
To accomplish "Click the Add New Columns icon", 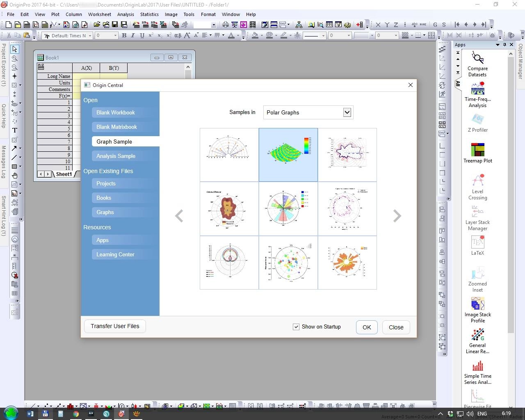I will point(359,25).
